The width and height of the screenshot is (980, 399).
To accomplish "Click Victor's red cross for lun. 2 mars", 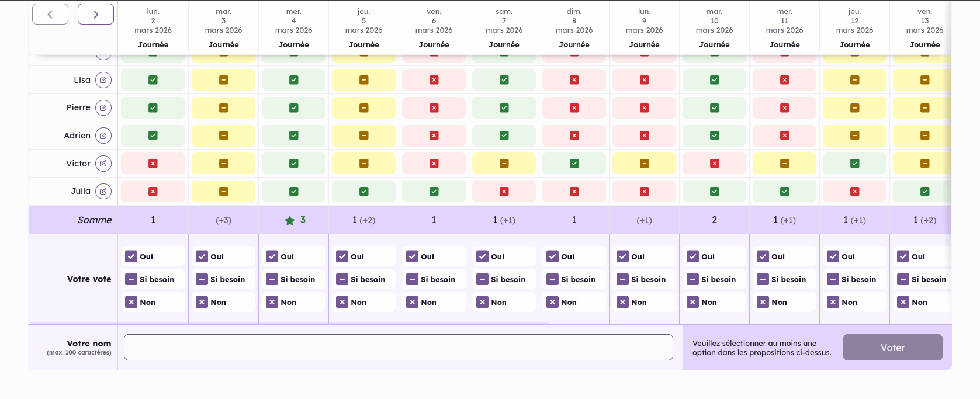I will tap(153, 164).
